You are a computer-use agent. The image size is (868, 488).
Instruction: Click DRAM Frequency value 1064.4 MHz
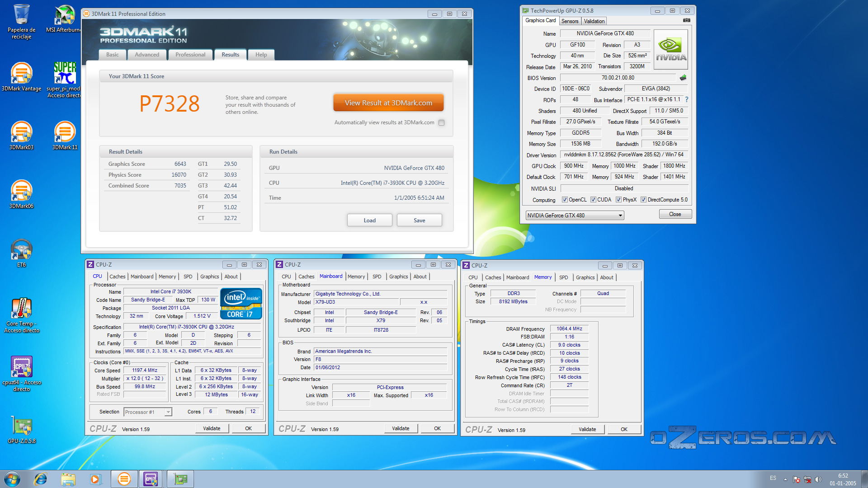point(569,329)
